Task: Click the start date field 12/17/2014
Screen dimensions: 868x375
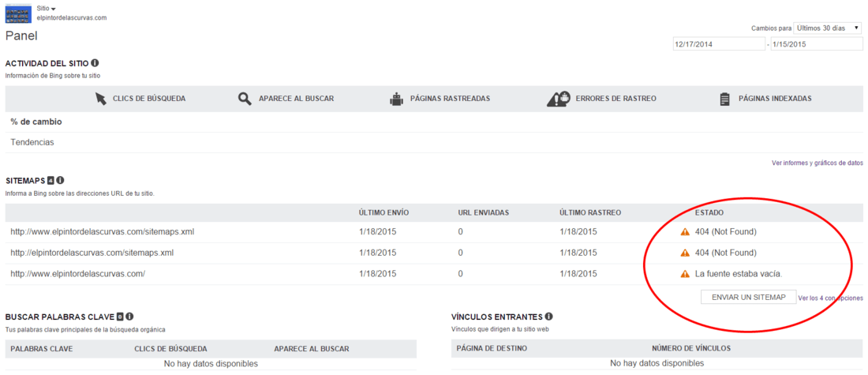Action: pos(718,44)
